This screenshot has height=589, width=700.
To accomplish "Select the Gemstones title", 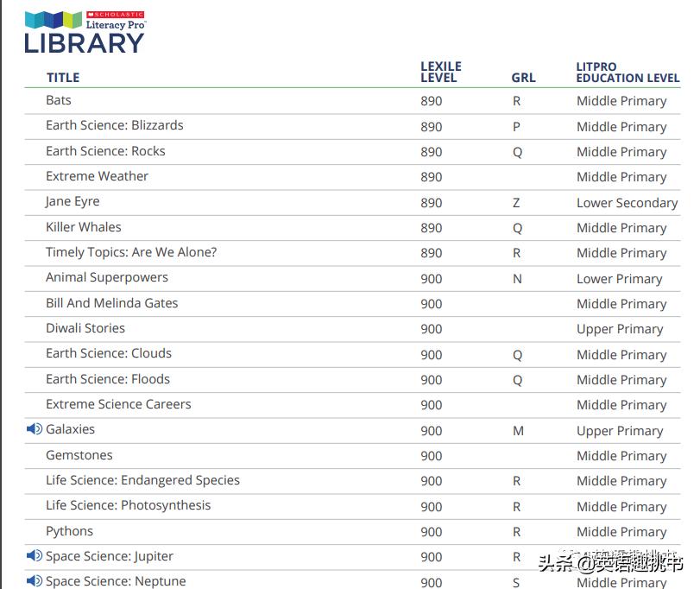I will (79, 455).
